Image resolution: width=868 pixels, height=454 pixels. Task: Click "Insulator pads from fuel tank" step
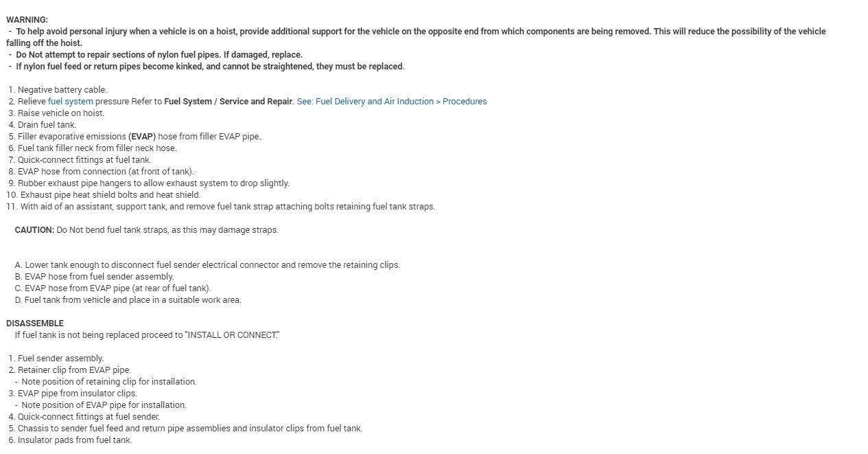[74, 440]
